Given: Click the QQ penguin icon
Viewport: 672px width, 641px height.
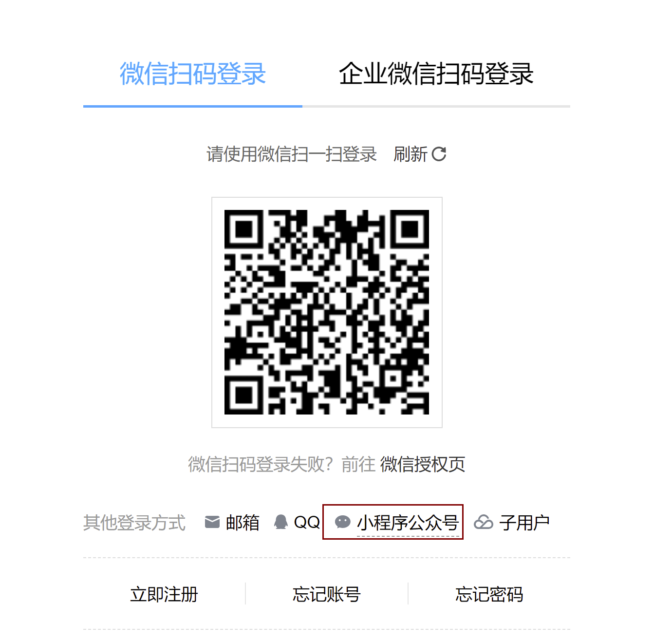Looking at the screenshot, I should click(281, 522).
